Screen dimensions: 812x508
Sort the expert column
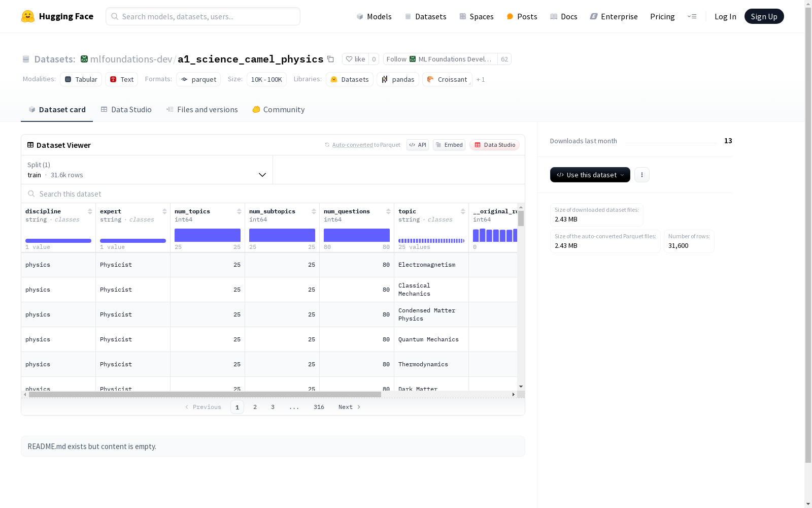coord(164,211)
